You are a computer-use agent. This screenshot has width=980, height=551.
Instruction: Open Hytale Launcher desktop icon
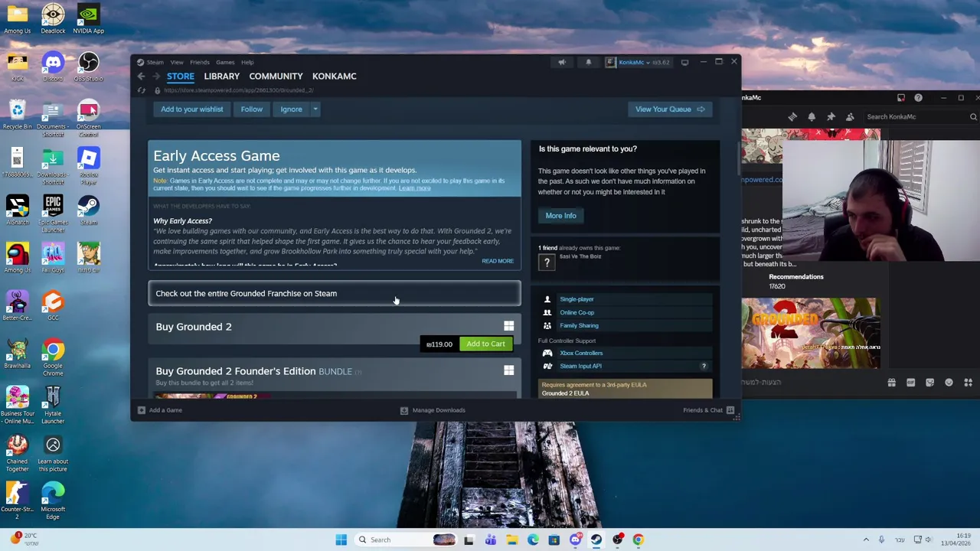coord(53,405)
